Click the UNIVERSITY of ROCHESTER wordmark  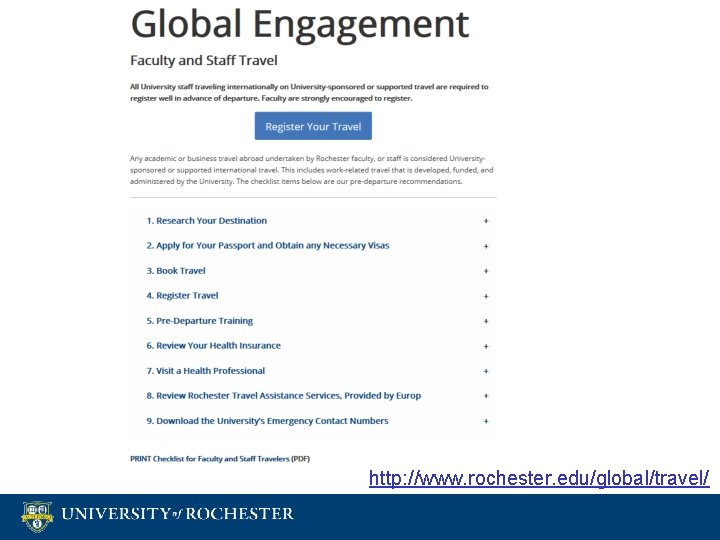(177, 513)
